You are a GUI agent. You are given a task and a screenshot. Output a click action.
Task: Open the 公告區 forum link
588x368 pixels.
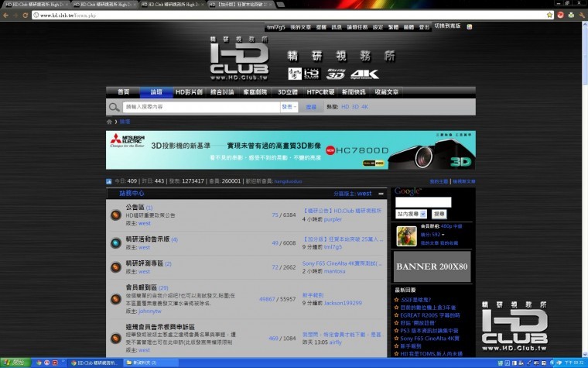point(135,208)
